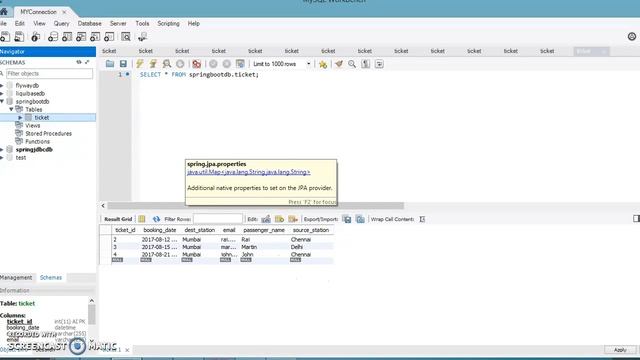Viewport: 640px width, 360px height.
Task: Collapse the springbootdb schema
Action: click(x=2, y=101)
